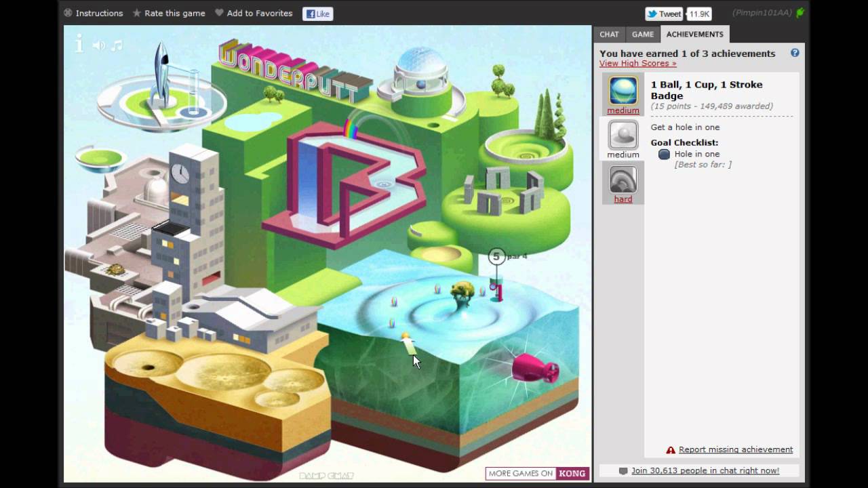
Task: Click the hole 5 number marker
Action: coord(496,256)
